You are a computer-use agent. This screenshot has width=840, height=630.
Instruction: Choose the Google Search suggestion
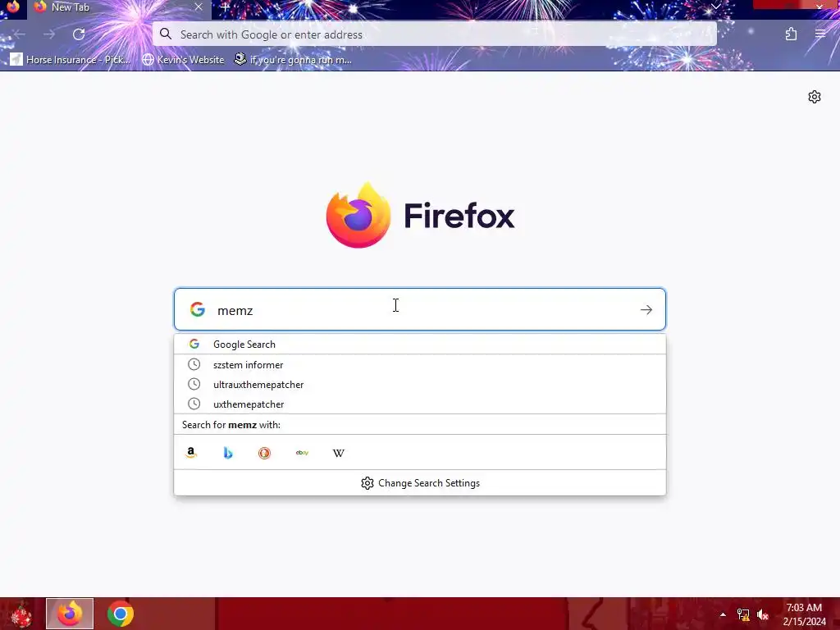tap(420, 344)
